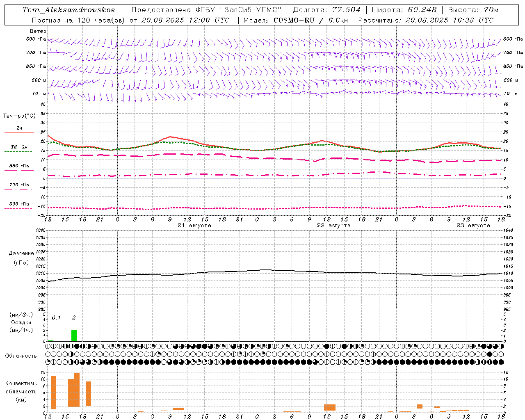Click the Осадки panel label
This screenshot has height=420, width=525.
point(21,322)
